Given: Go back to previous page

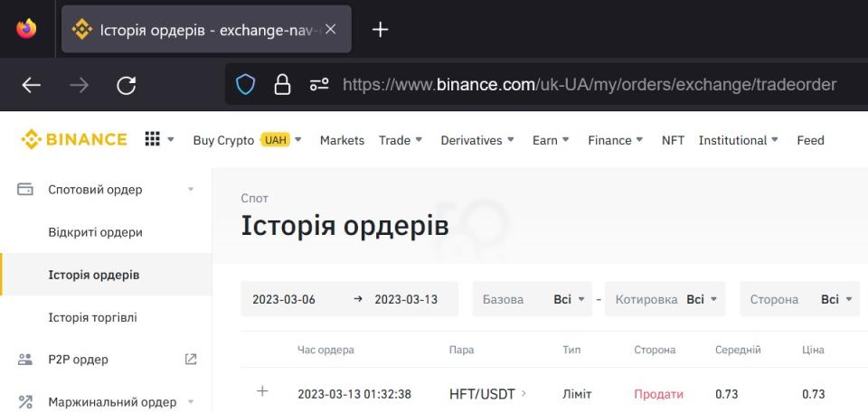Looking at the screenshot, I should tap(32, 85).
